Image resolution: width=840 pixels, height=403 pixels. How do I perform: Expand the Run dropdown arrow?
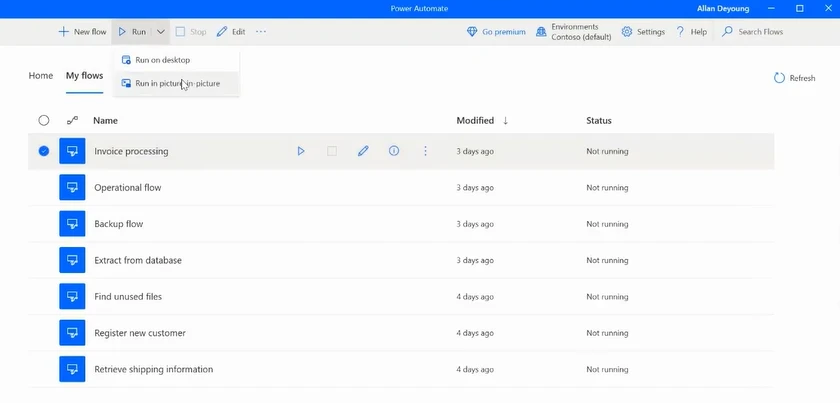pyautogui.click(x=160, y=32)
